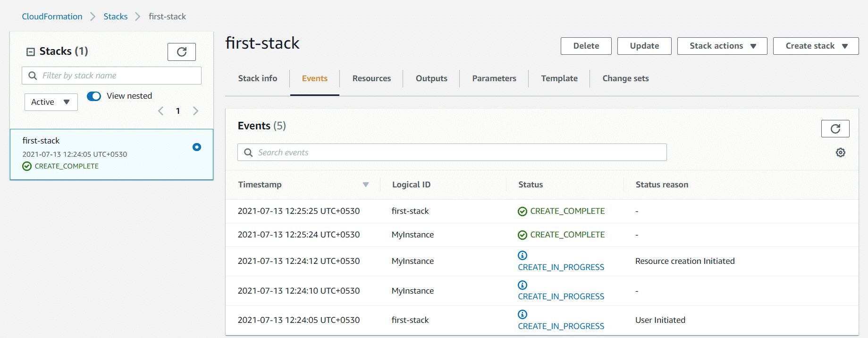This screenshot has width=868, height=338.
Task: Click the Logical ID column header
Action: point(411,185)
